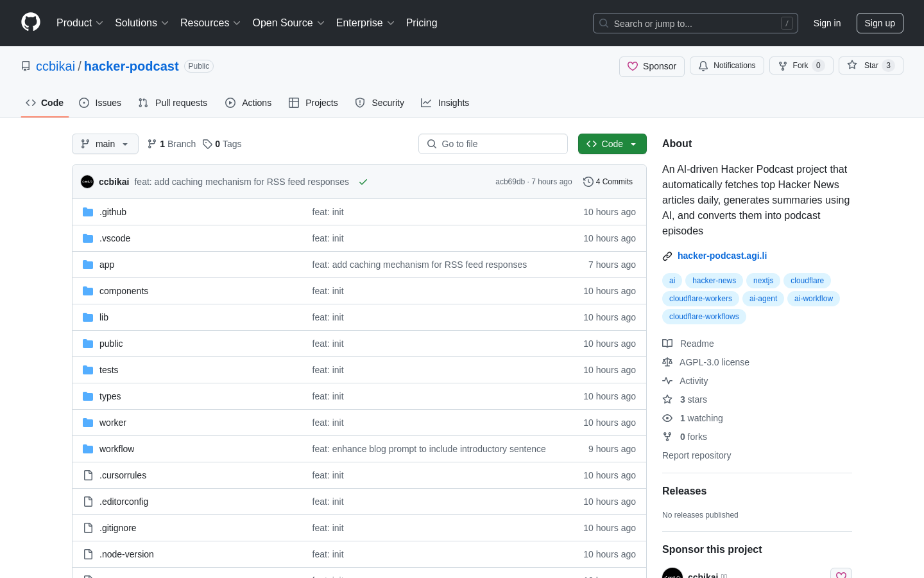Click the .node-version file icon
The image size is (924, 578).
coord(88,554)
